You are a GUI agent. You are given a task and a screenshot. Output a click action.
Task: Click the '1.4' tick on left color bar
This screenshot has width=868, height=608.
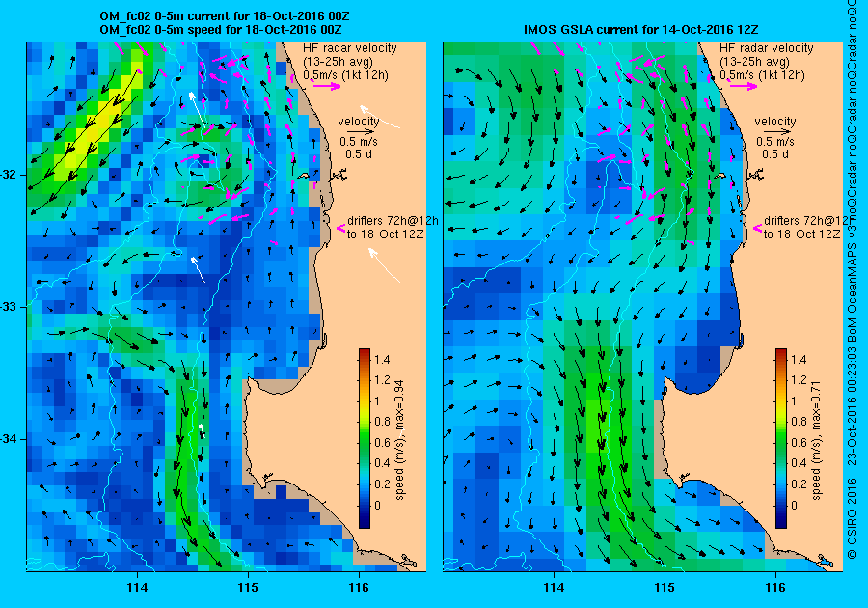tap(381, 359)
